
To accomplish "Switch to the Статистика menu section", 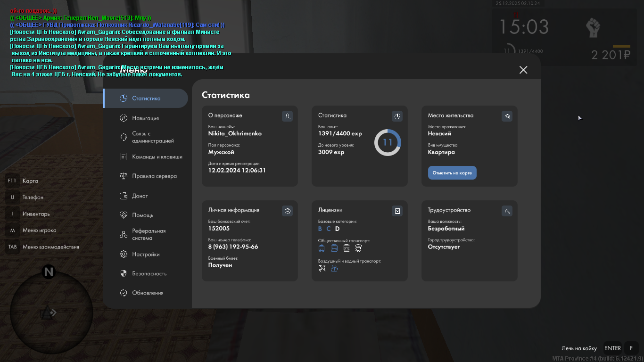I will (146, 99).
